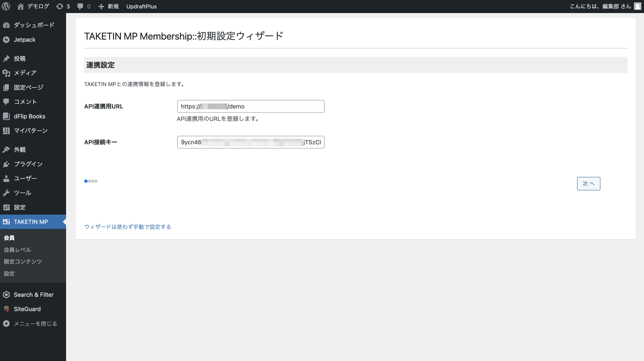The height and width of the screenshot is (361, 644).
Task: Click the wizard step progress dots
Action: [x=91, y=181]
